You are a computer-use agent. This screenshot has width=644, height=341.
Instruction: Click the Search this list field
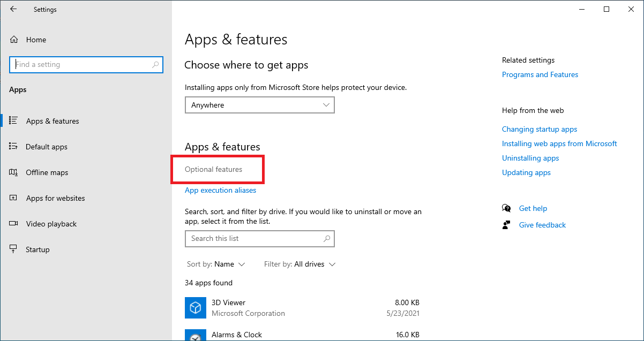click(254, 239)
